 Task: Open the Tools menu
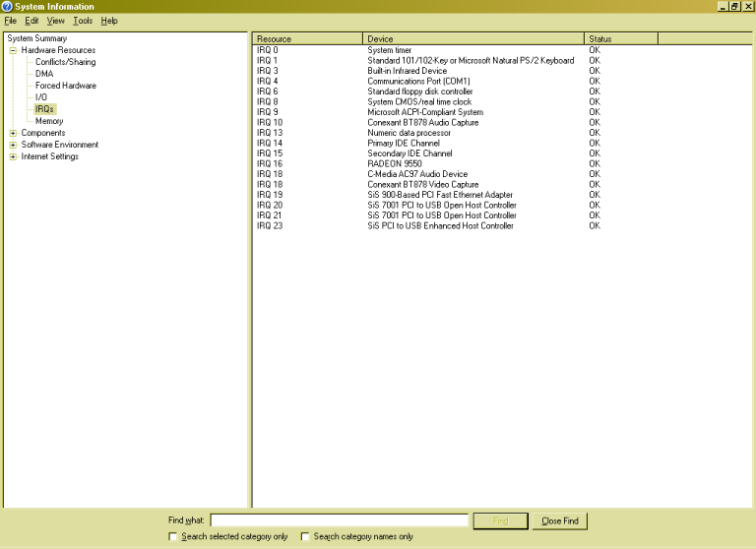tap(83, 21)
